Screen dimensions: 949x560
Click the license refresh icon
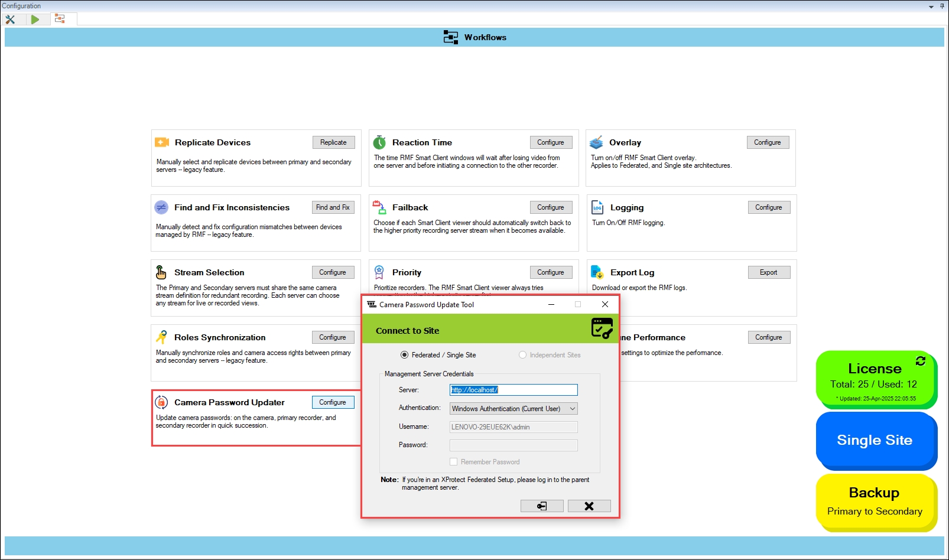pyautogui.click(x=920, y=361)
